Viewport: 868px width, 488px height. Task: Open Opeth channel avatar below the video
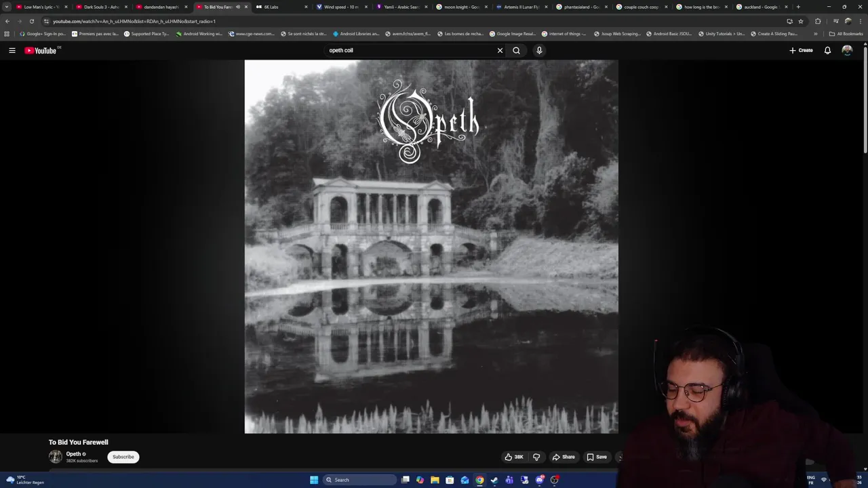(x=55, y=457)
